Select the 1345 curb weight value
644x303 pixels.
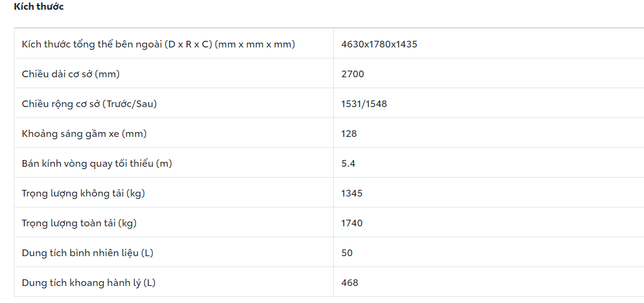[x=352, y=193]
